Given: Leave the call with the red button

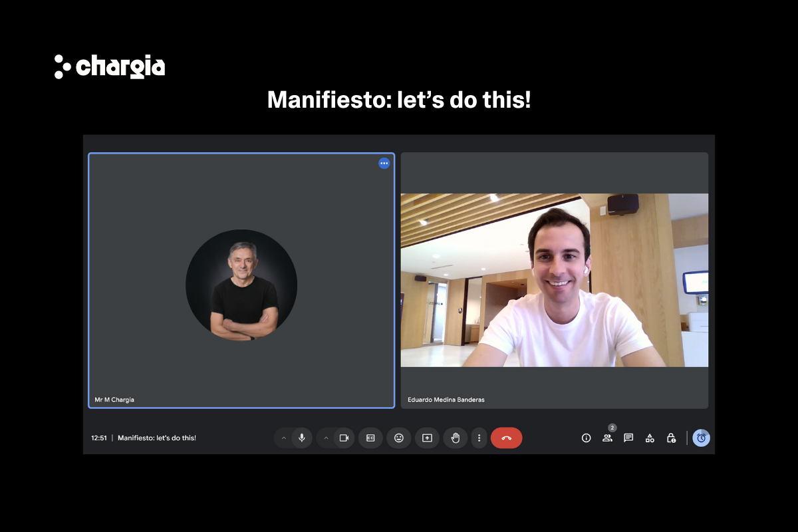Looking at the screenshot, I should pos(507,438).
